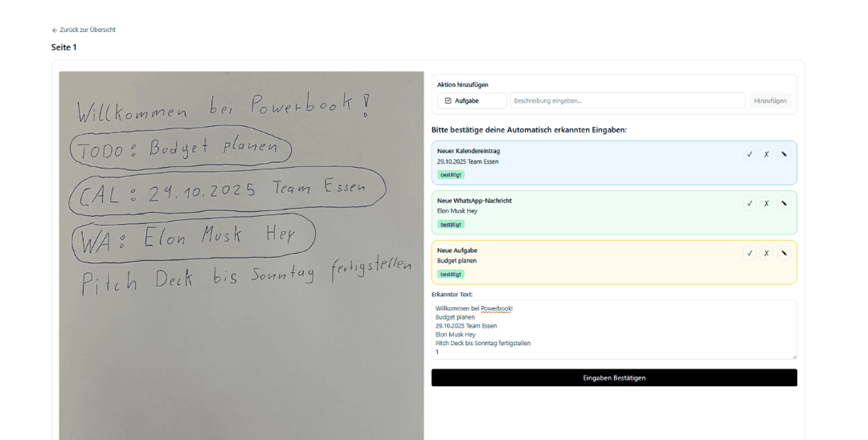This screenshot has height=440, width=868.
Task: Edit the WhatsApp-Nachricht with pencil icon
Action: coord(784,203)
